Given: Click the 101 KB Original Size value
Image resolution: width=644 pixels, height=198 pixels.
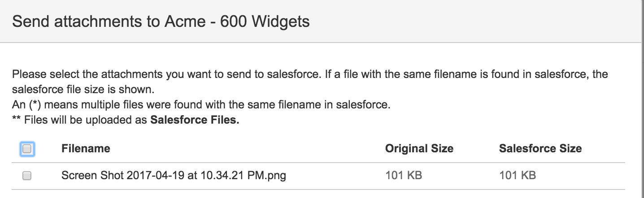Looking at the screenshot, I should tap(404, 176).
